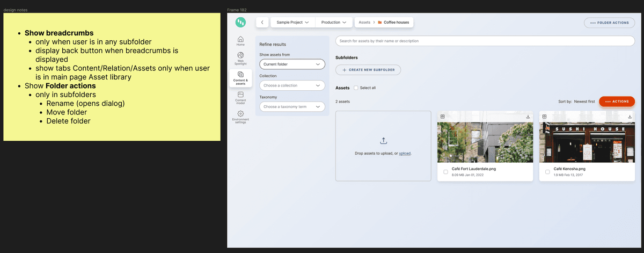Click the Create New Subfolder button
644x253 pixels.
(368, 70)
